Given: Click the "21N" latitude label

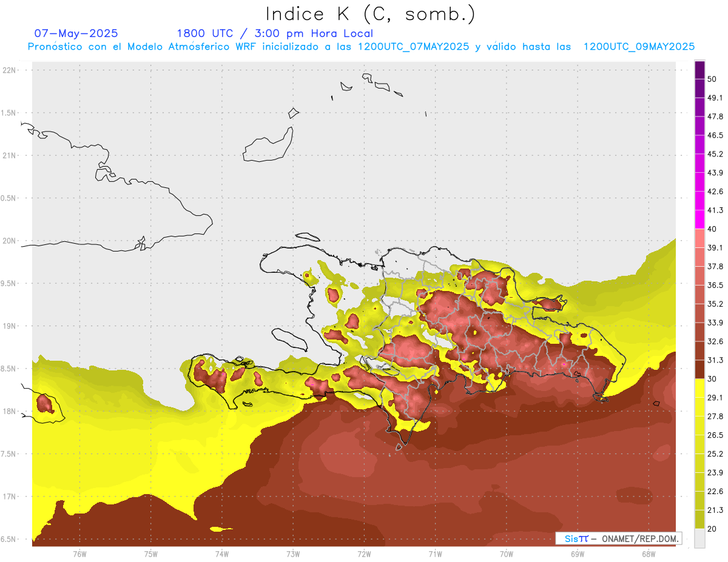Looking at the screenshot, I should coord(10,155).
